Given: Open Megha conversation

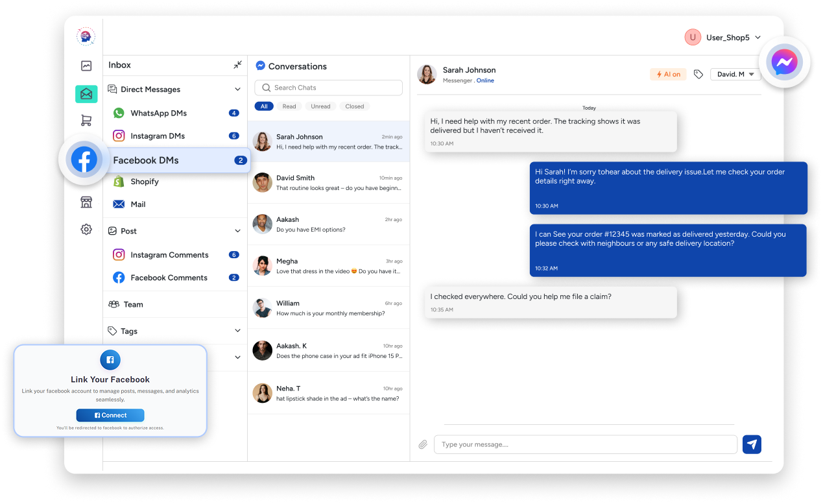Looking at the screenshot, I should point(328,266).
